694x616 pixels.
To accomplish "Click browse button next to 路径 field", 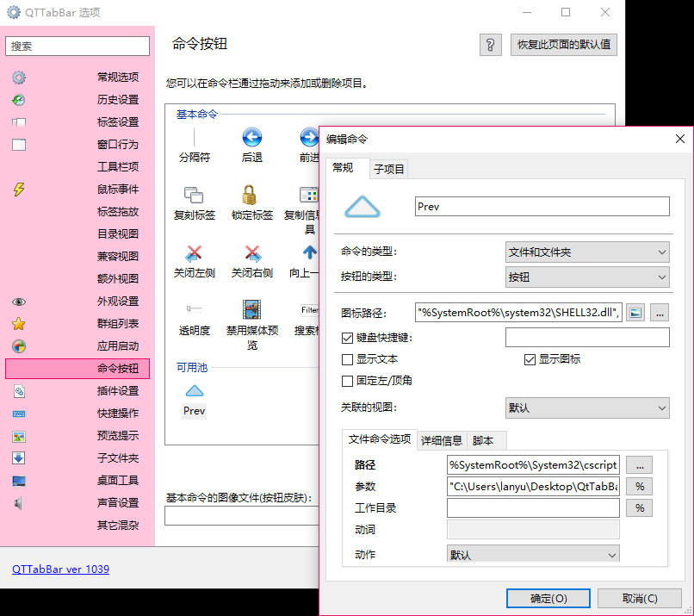I will (x=640, y=465).
